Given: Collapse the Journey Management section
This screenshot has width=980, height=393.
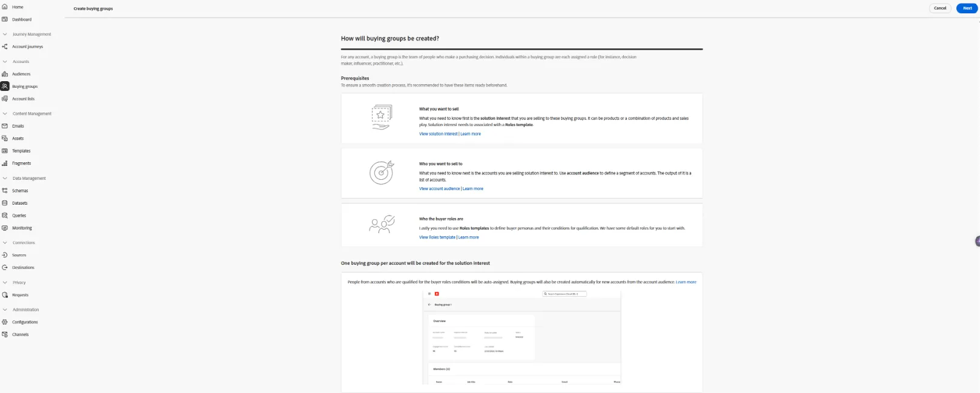Looking at the screenshot, I should (5, 34).
